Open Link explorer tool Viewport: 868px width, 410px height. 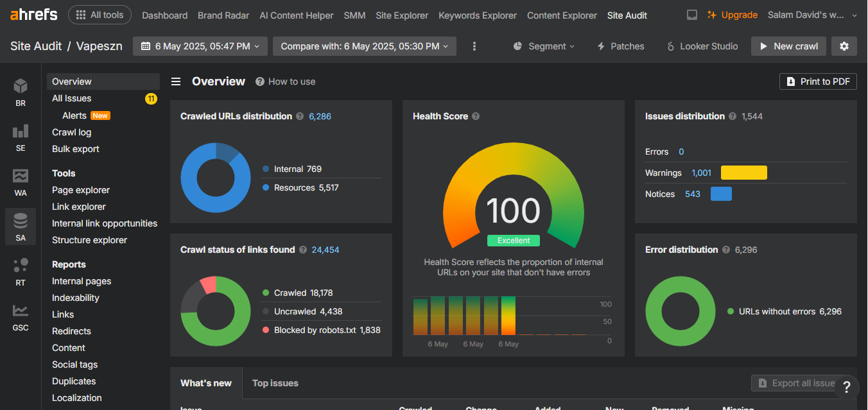[79, 207]
